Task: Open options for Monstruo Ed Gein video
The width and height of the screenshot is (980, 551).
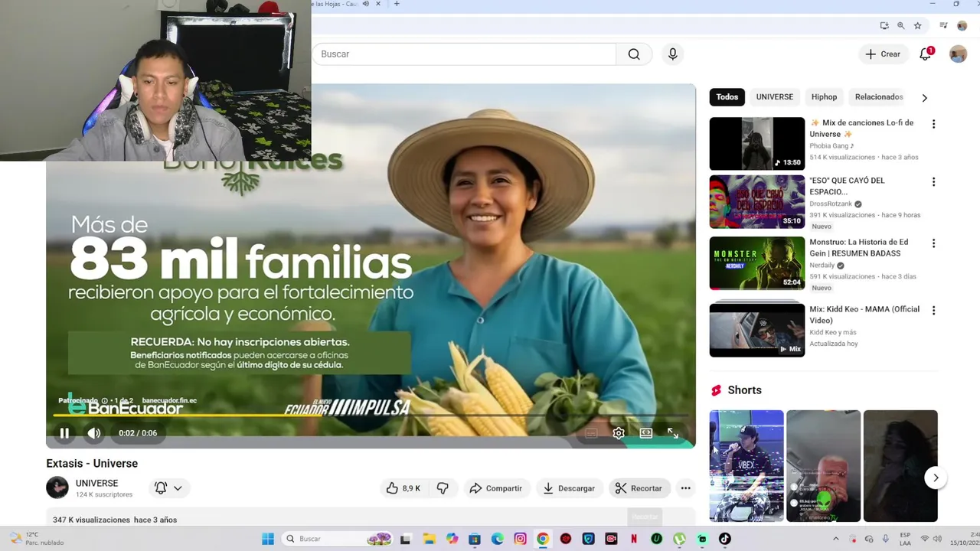Action: 933,243
